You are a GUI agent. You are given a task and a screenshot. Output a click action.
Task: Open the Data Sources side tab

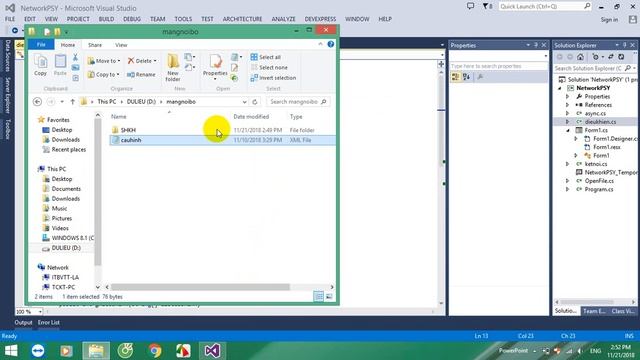[x=7, y=56]
